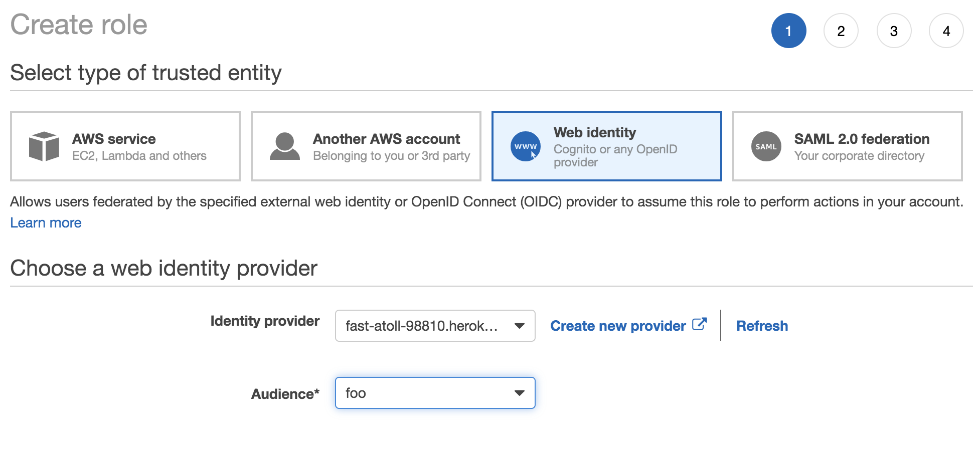Click Refresh to reload providers
Viewport: 980px width, 451px height.
click(x=762, y=326)
